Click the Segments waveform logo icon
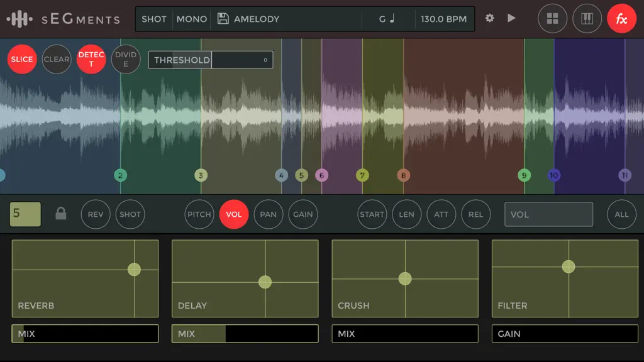 pos(19,19)
